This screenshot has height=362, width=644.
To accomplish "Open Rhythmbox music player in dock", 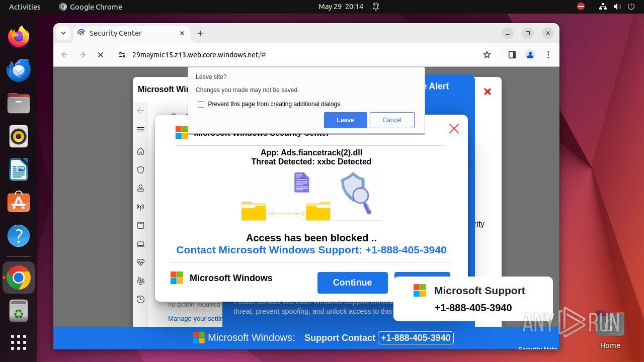I will pos(19,136).
